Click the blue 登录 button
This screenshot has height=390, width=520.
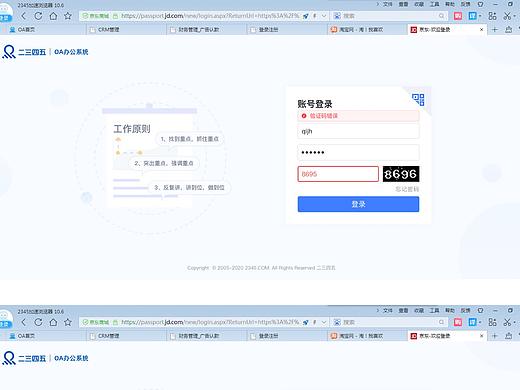[x=358, y=204]
